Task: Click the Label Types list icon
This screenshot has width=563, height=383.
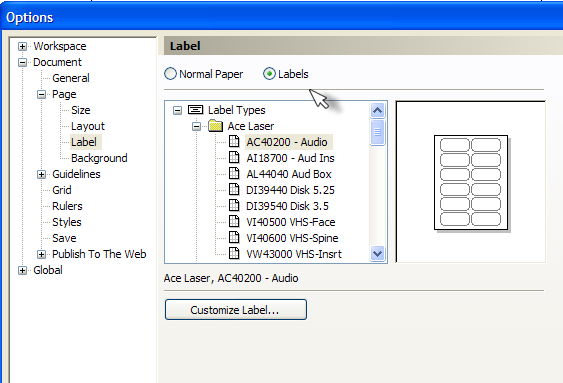Action: click(x=196, y=109)
